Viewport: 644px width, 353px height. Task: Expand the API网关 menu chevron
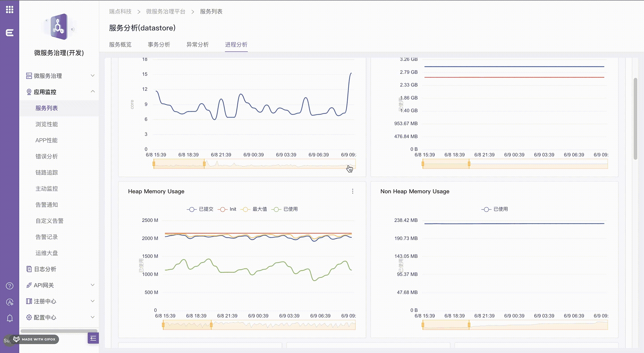coord(93,285)
